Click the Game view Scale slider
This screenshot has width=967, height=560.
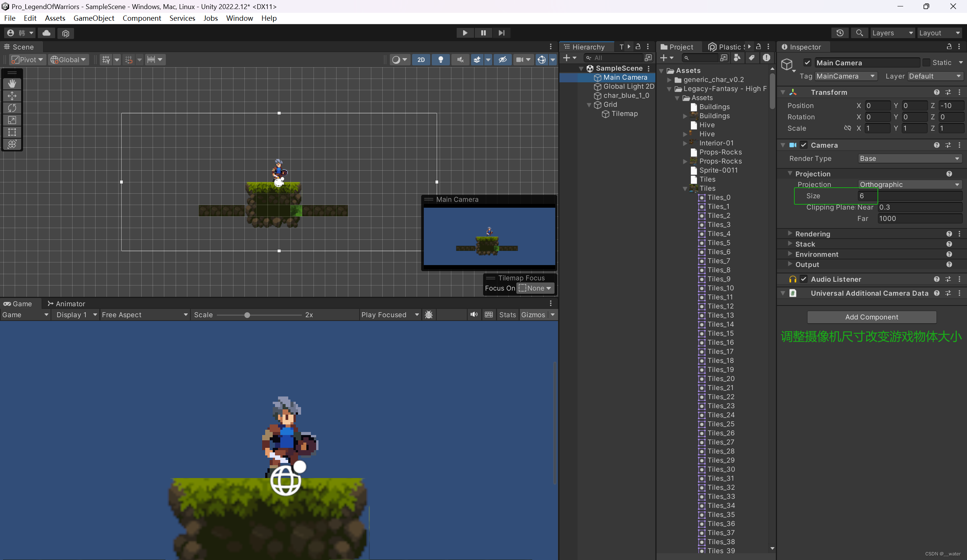[247, 315]
